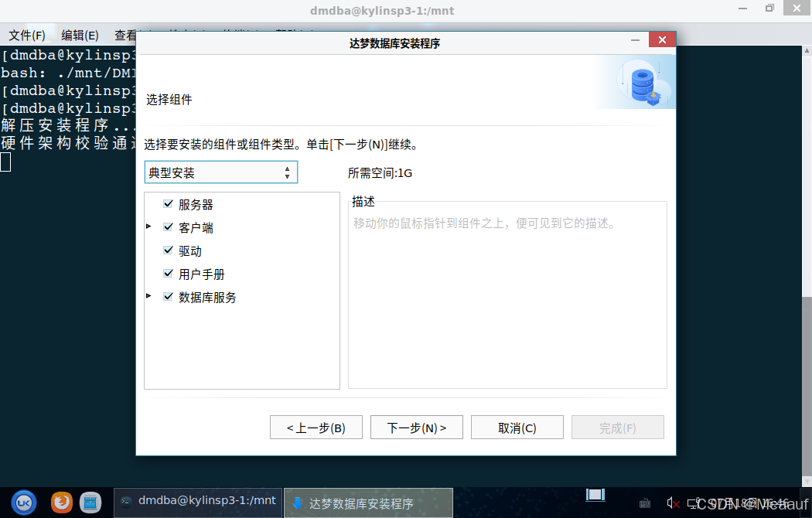This screenshot has width=812, height=518.
Task: Open the Kylin UK start menu
Action: pos(24,503)
